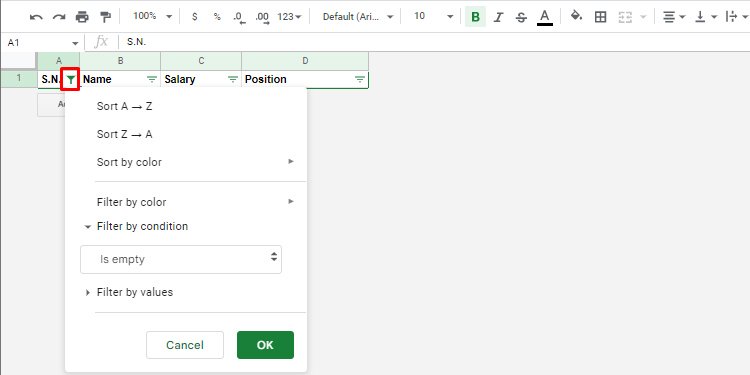Click the Borders icon
Viewport: 750px width, 375px height.
click(600, 17)
